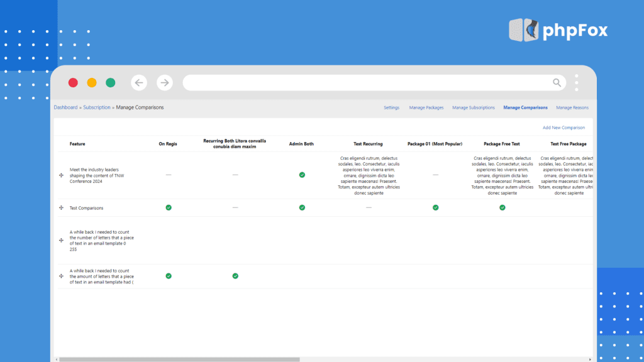
Task: Click drag handle for Test Comparisons row
Action: point(61,207)
